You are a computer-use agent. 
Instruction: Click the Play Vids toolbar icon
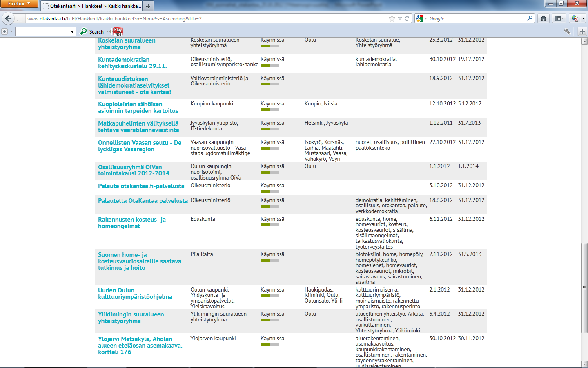click(118, 31)
